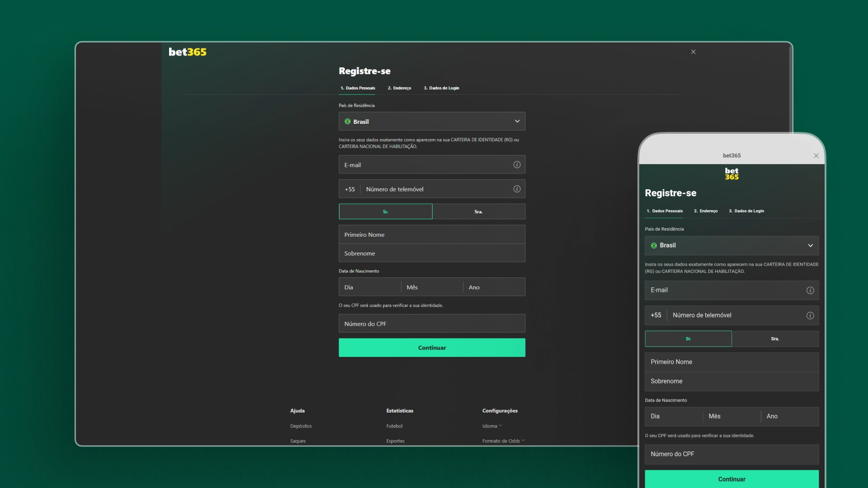The width and height of the screenshot is (868, 488).
Task: Click the bet365 logo in desktop window
Action: point(188,52)
